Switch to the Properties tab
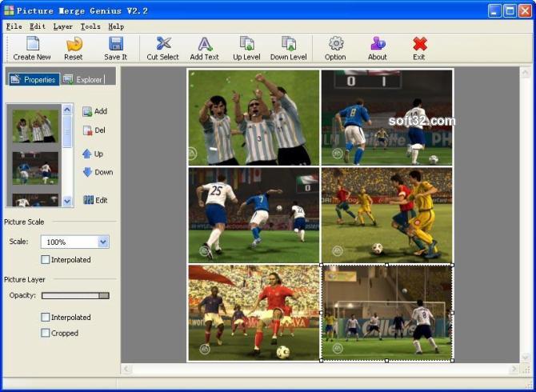Screen dimensions: 536x392 34,80
